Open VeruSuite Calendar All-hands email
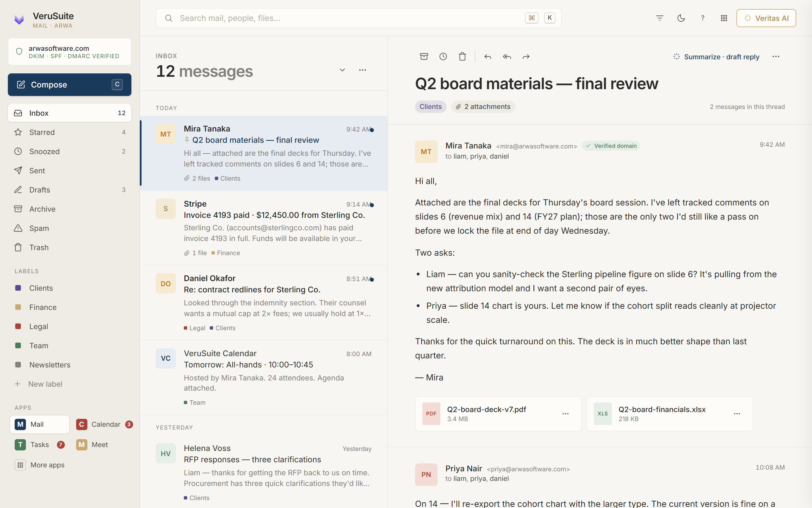The width and height of the screenshot is (812, 508). pyautogui.click(x=264, y=377)
